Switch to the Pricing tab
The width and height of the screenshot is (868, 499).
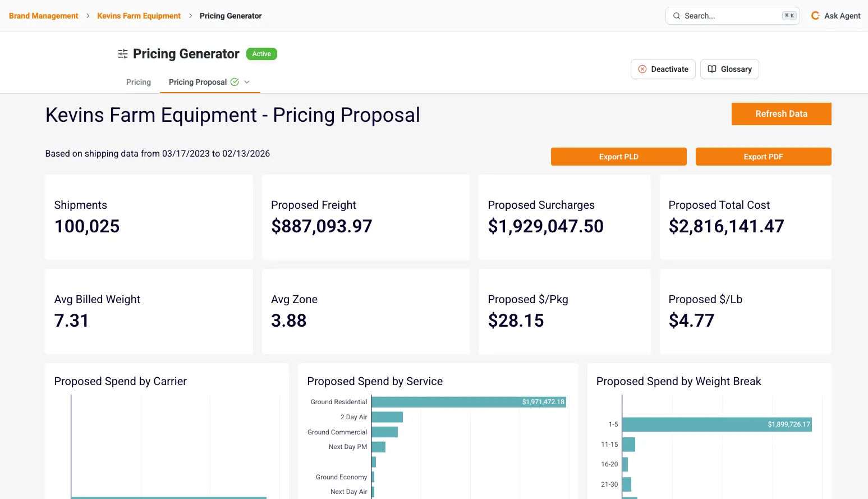click(138, 82)
